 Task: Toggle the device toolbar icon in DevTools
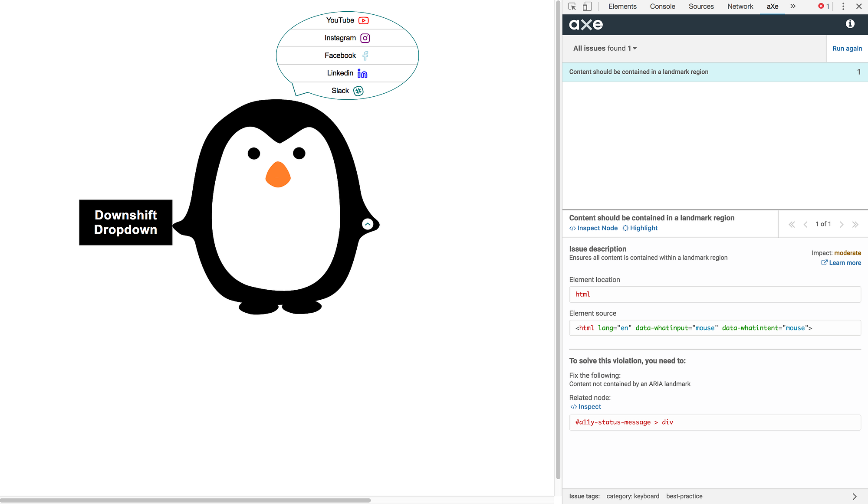click(x=587, y=7)
